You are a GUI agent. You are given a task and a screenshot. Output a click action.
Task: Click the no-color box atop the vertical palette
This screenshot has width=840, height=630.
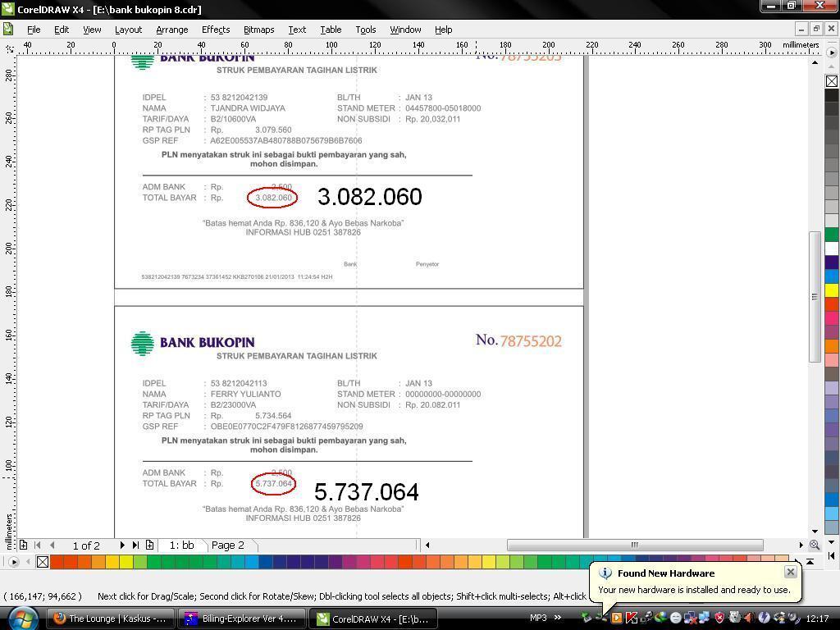tap(832, 81)
